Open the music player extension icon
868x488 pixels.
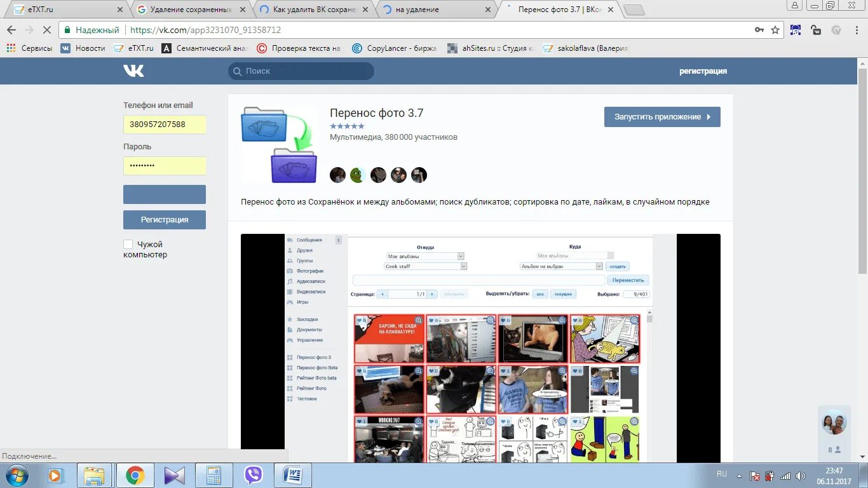coord(796,30)
